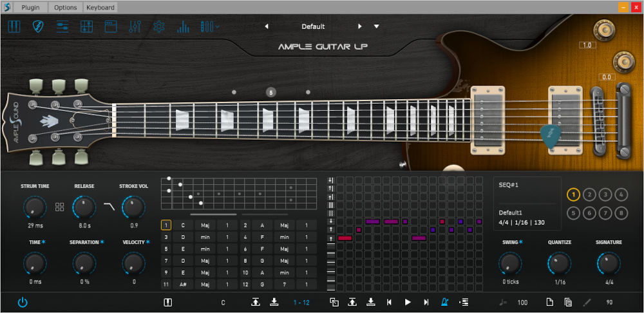
Task: Click the grayed pencil edit icon
Action: [x=587, y=303]
